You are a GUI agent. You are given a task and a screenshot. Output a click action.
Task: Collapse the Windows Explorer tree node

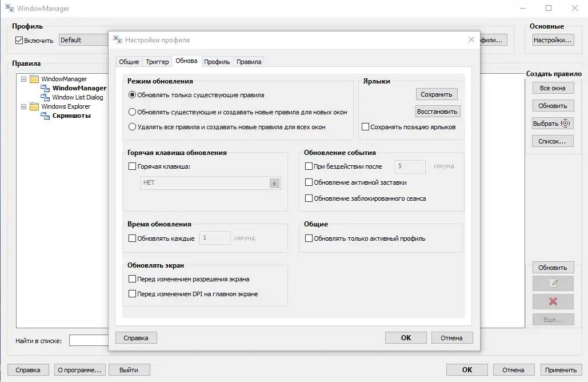tap(23, 106)
